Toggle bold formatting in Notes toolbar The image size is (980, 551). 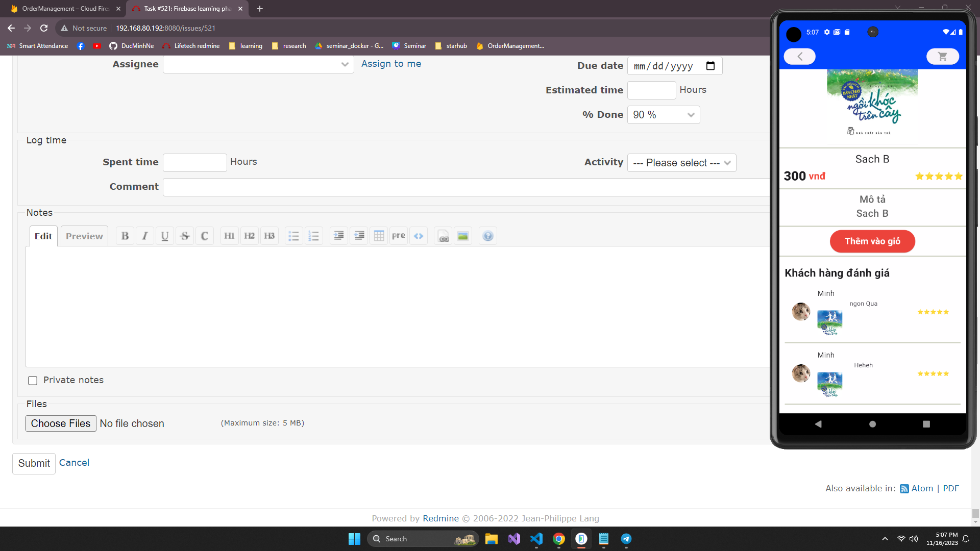(125, 236)
